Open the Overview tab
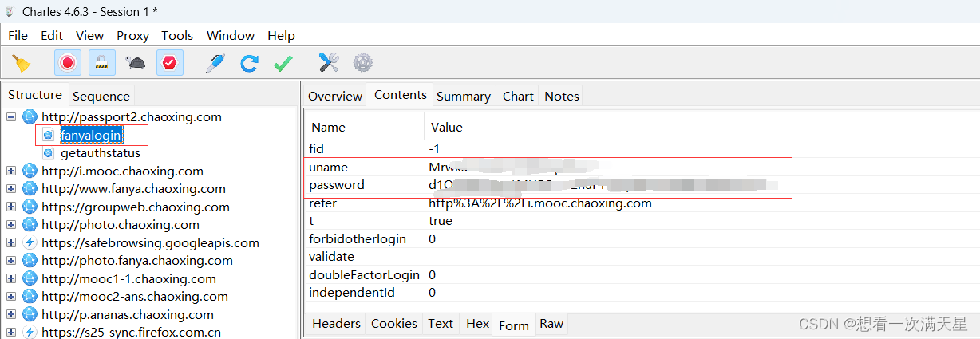Viewport: 980px width, 339px height. 335,96
